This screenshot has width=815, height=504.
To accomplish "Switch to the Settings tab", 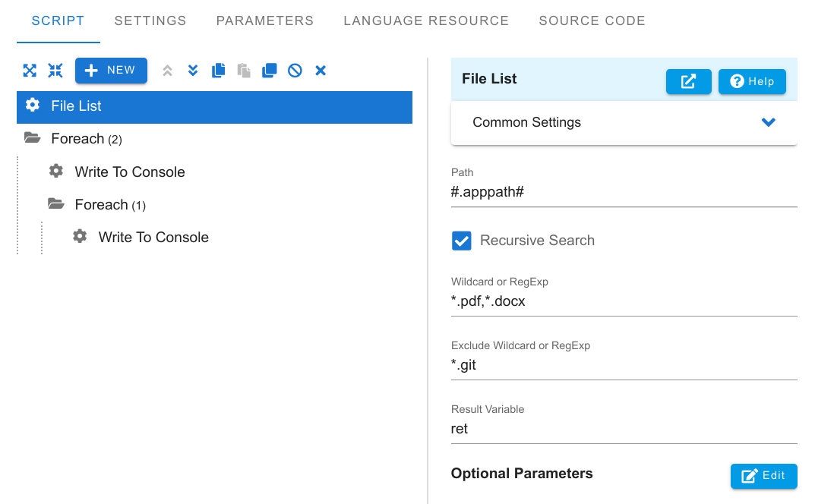I will pyautogui.click(x=150, y=20).
